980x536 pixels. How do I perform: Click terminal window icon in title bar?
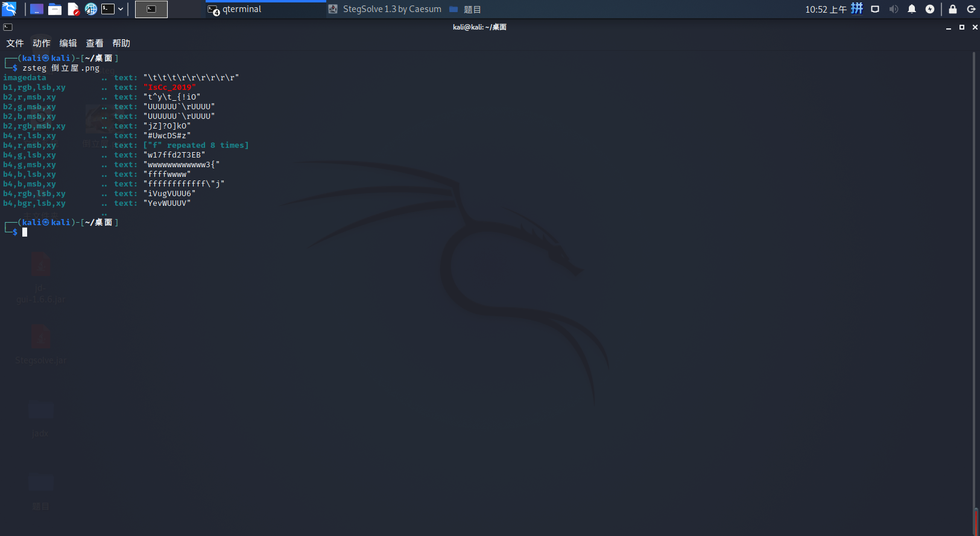click(x=8, y=27)
